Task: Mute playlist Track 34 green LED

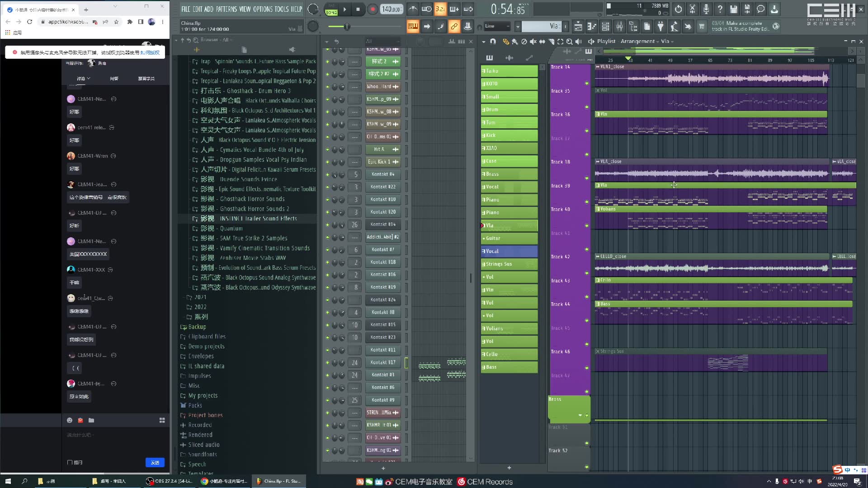Action: click(587, 83)
